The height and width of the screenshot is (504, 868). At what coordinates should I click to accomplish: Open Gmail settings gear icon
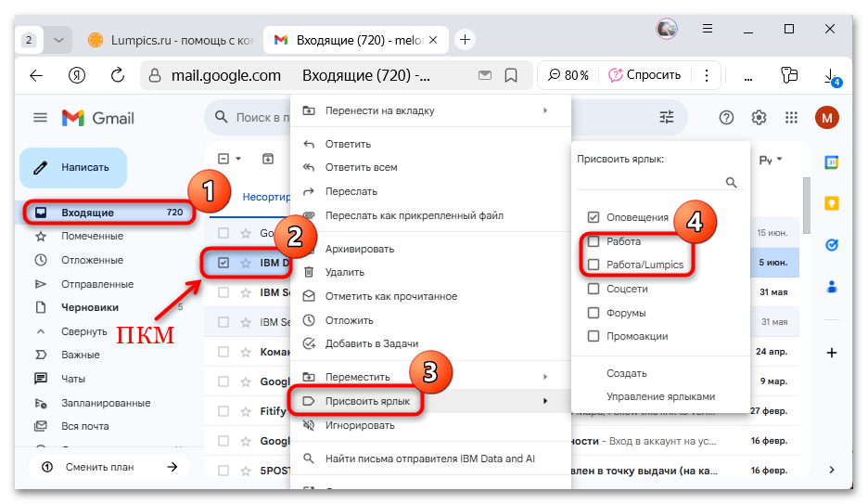(759, 118)
